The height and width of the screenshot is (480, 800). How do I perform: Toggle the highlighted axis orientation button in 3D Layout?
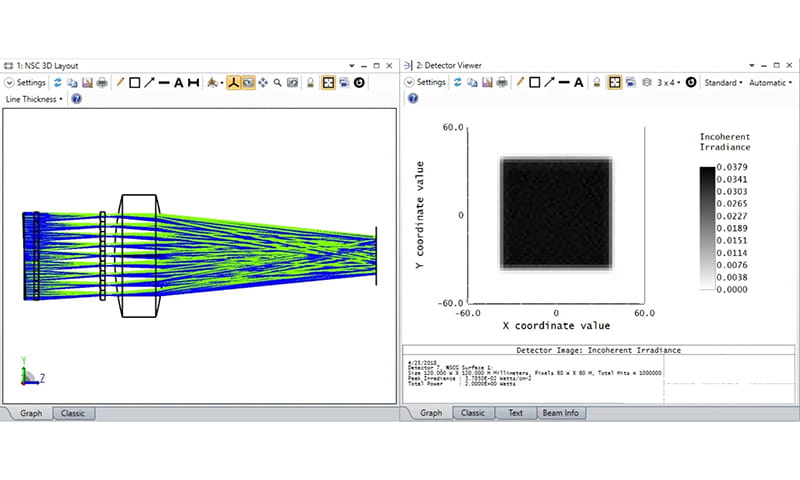(x=231, y=83)
